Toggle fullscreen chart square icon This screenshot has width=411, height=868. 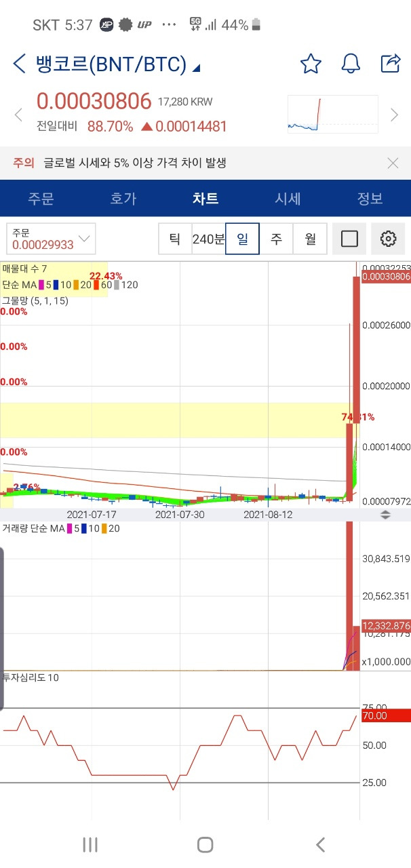coord(349,239)
